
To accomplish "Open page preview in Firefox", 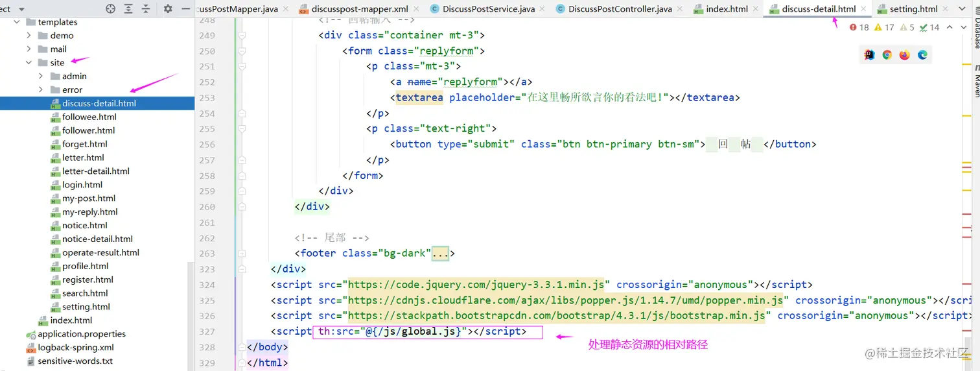I will click(x=904, y=55).
